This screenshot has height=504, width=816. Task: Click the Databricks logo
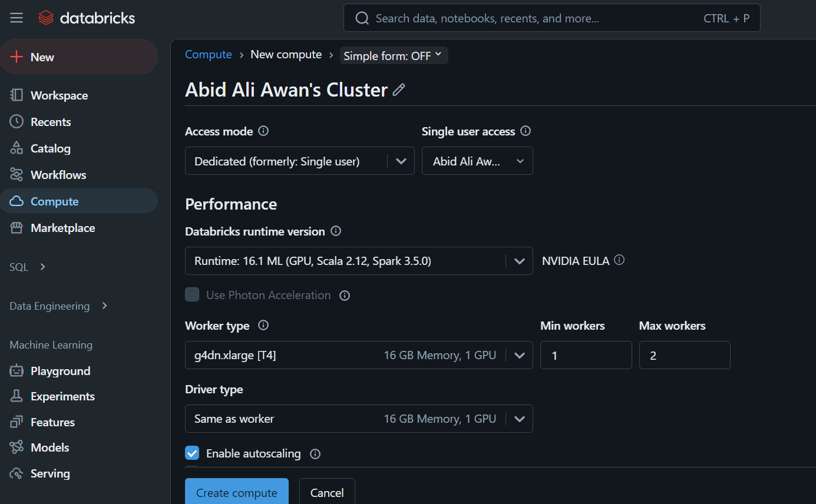click(x=87, y=18)
